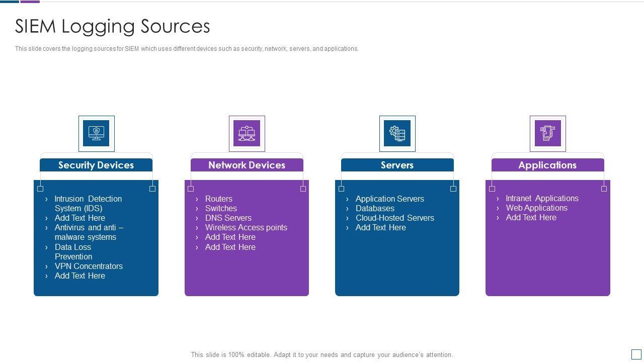
Task: Select the Network Devices header label
Action: pos(247,165)
